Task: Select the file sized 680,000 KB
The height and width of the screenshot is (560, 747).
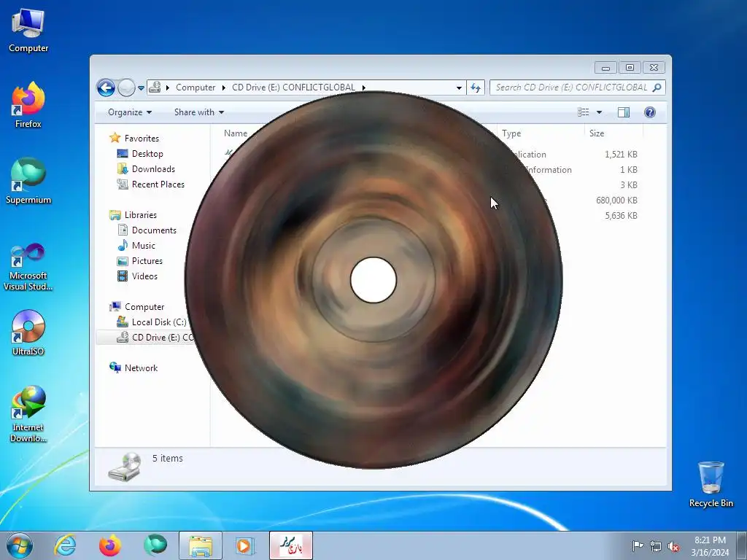Action: click(616, 201)
